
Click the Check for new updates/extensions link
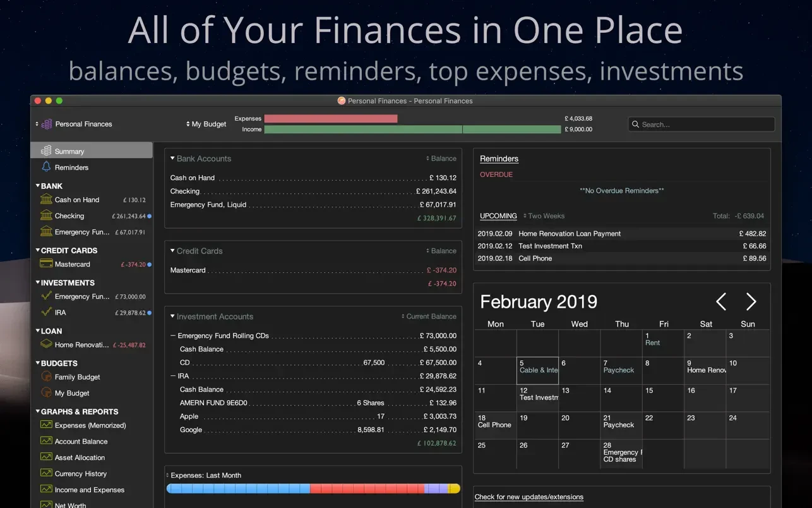click(x=528, y=497)
